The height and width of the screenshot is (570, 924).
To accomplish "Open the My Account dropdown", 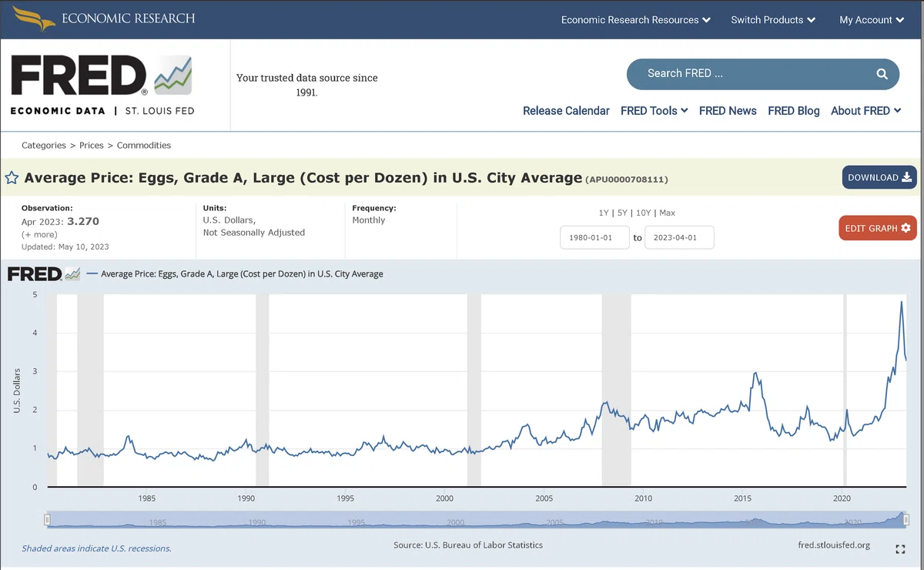I will pos(872,20).
